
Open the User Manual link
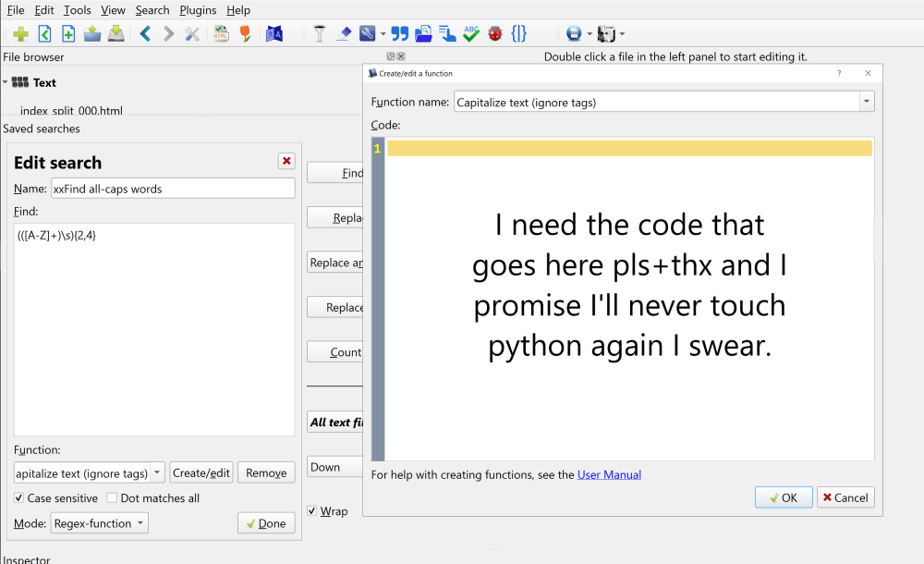point(609,475)
